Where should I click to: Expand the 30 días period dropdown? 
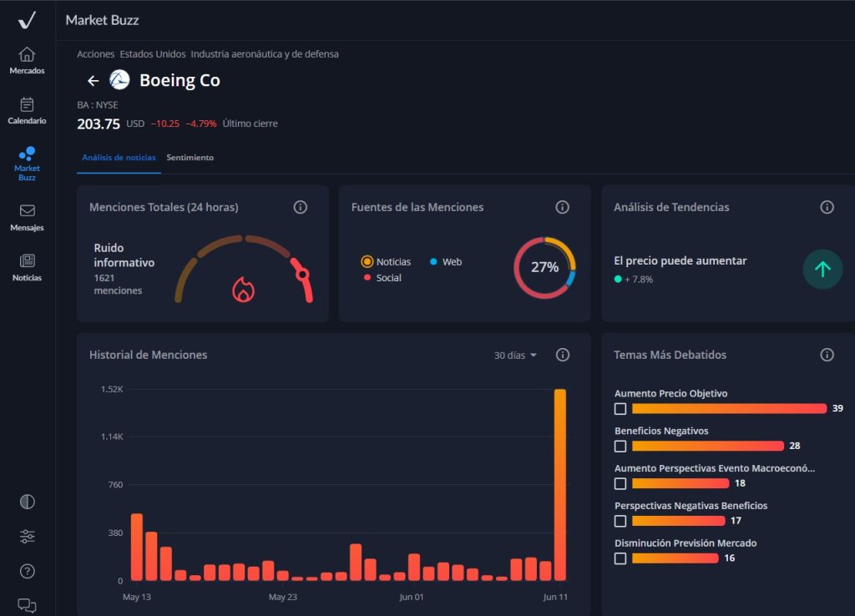tap(515, 356)
